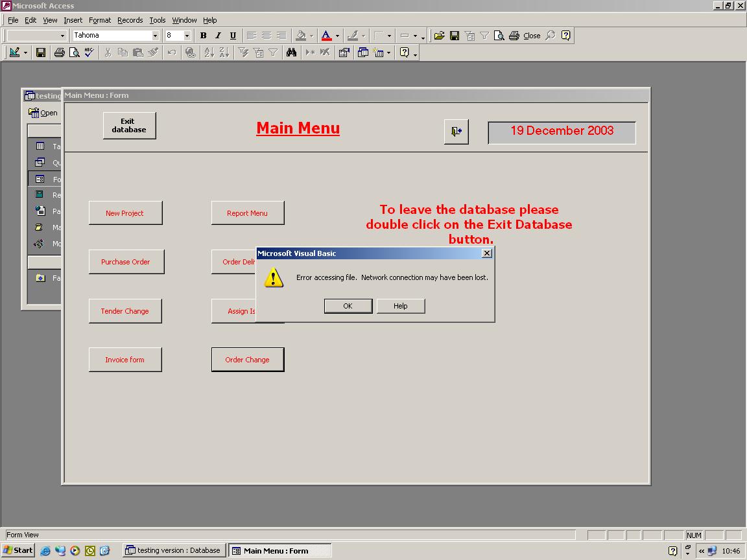Open the Edit menu
The width and height of the screenshot is (747, 560).
click(x=30, y=20)
